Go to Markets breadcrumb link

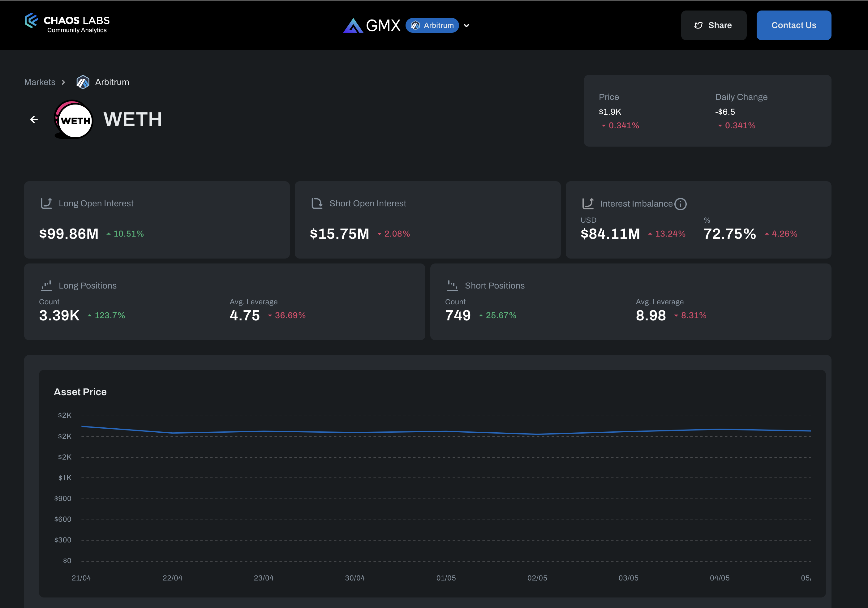(x=40, y=82)
